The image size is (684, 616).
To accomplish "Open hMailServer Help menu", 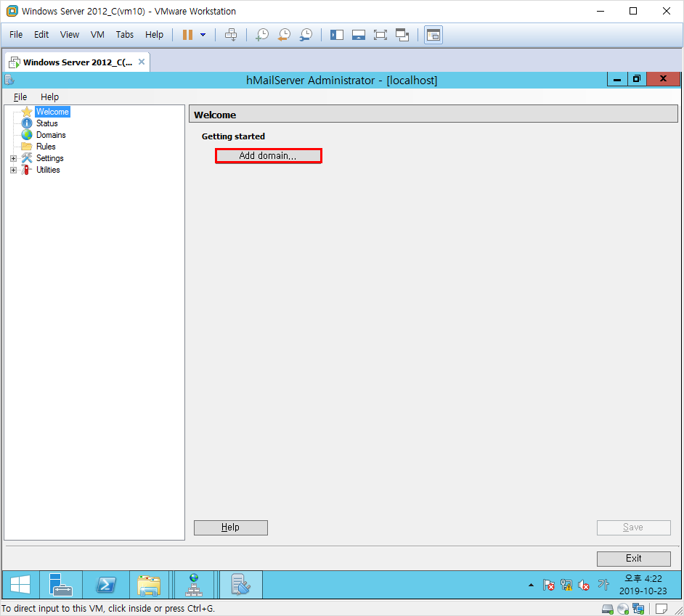I will coord(49,96).
